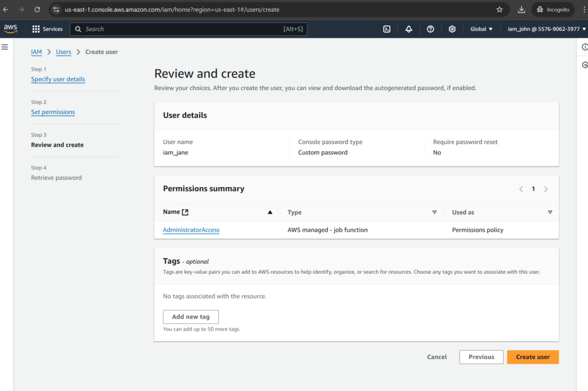Reload the page in browser
The width and height of the screenshot is (588, 391).
click(37, 10)
